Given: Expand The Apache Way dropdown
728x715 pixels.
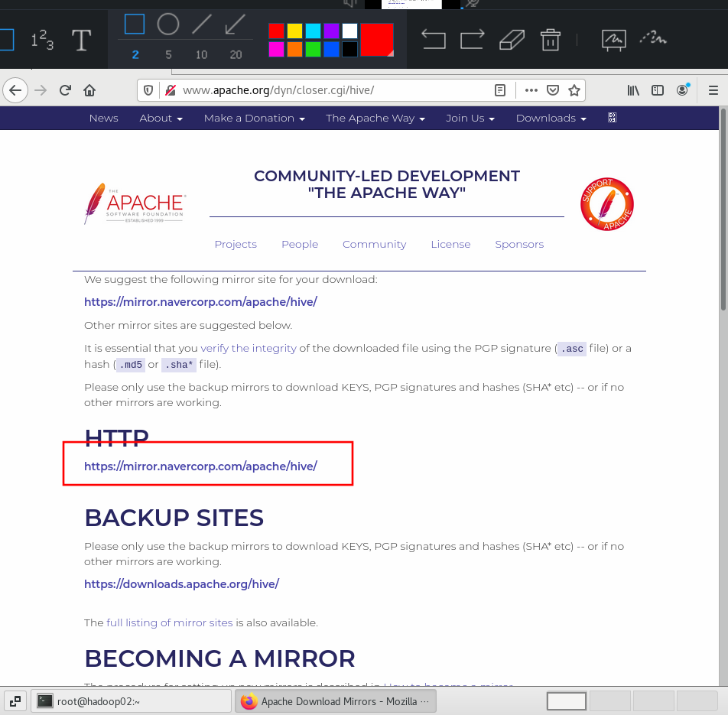Looking at the screenshot, I should pos(375,118).
